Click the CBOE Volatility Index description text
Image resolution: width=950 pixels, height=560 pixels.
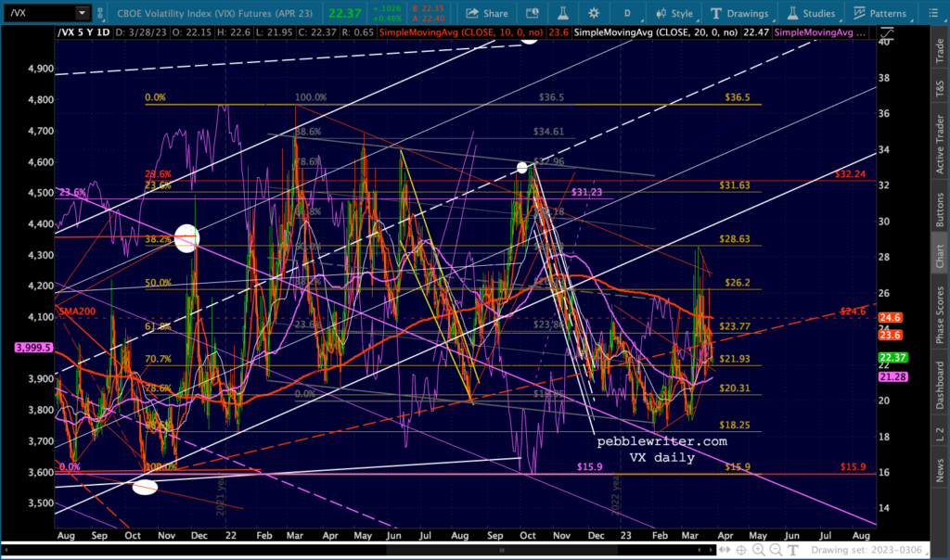click(x=215, y=13)
